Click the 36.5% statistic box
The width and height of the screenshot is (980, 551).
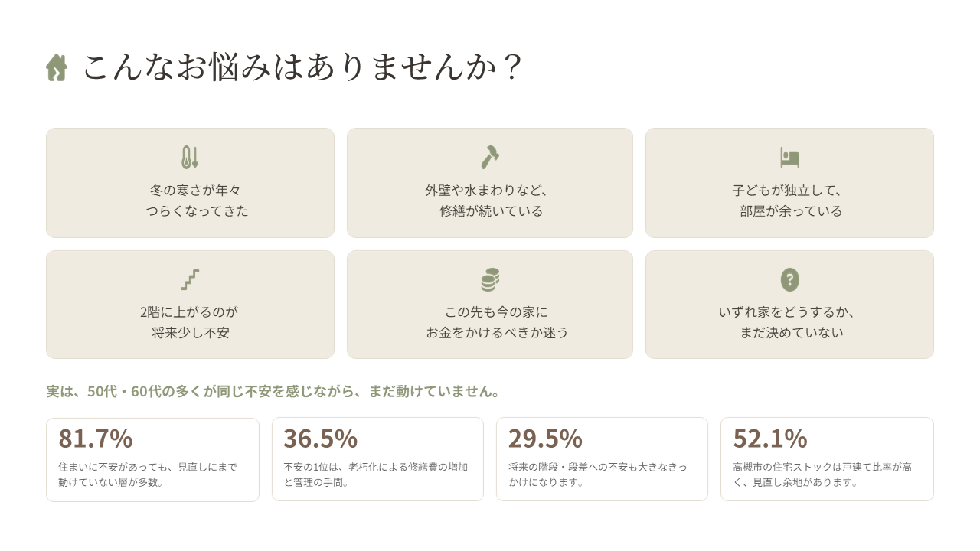[377, 459]
